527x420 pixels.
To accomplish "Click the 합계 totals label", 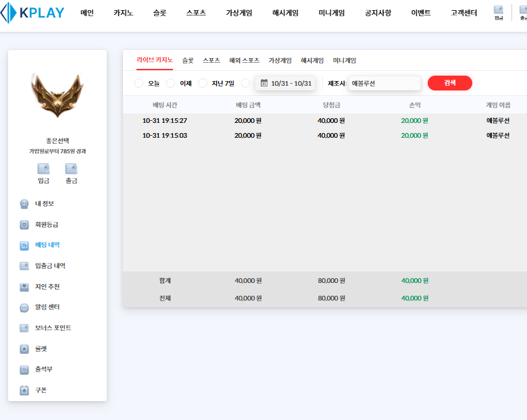I will [x=165, y=280].
